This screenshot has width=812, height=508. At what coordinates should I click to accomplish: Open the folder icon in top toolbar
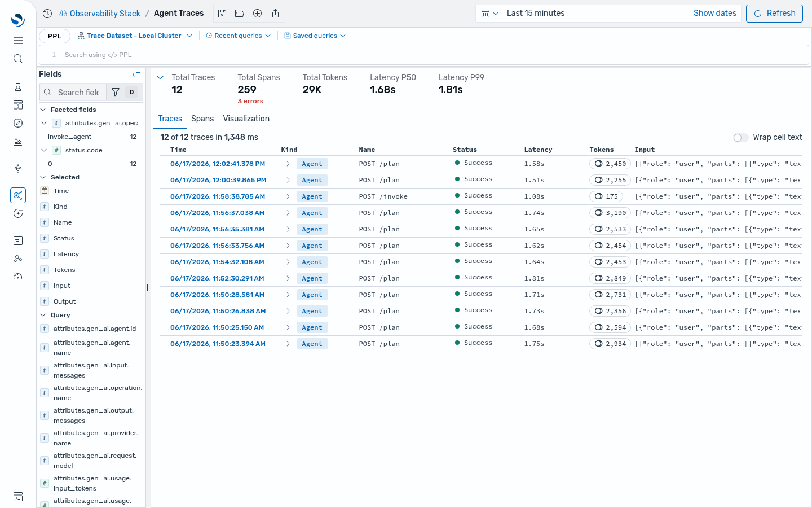click(240, 14)
